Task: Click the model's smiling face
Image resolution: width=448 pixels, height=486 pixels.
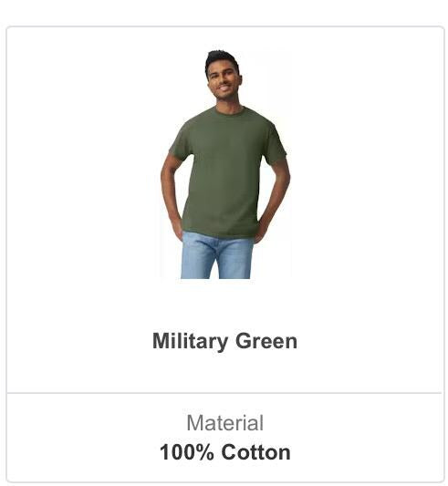Action: tap(224, 79)
